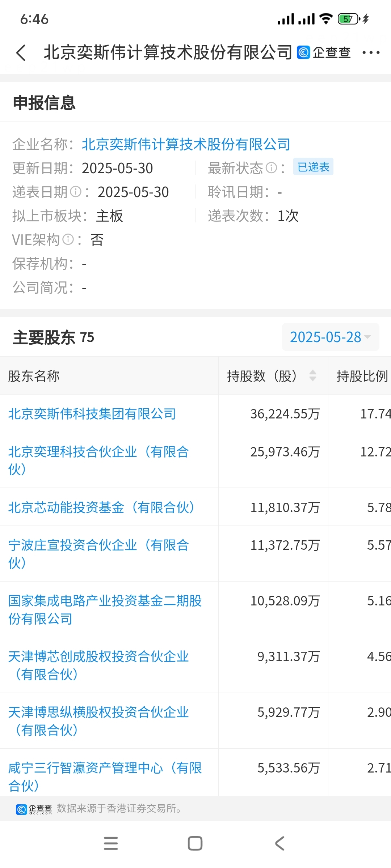This screenshot has height=868, width=391.
Task: Open shareholder 咸宁三行智瀛资产管理中心
Action: click(x=105, y=776)
